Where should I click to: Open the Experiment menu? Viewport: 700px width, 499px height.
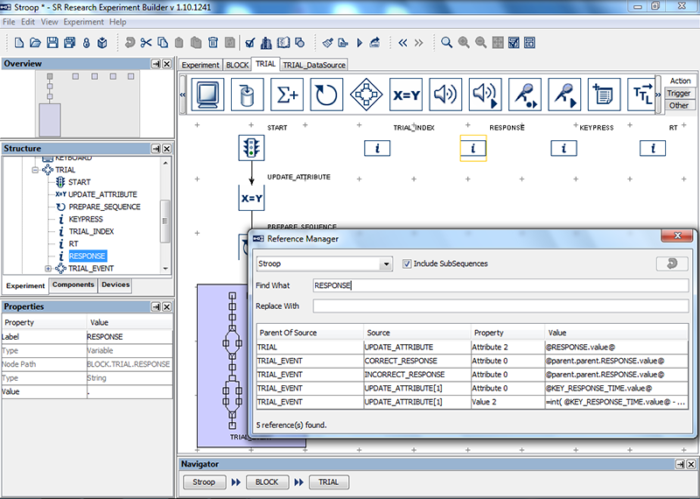tap(83, 21)
